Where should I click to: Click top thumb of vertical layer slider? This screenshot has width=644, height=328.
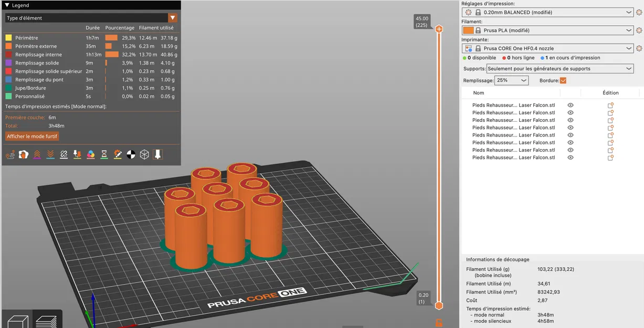coord(439,29)
